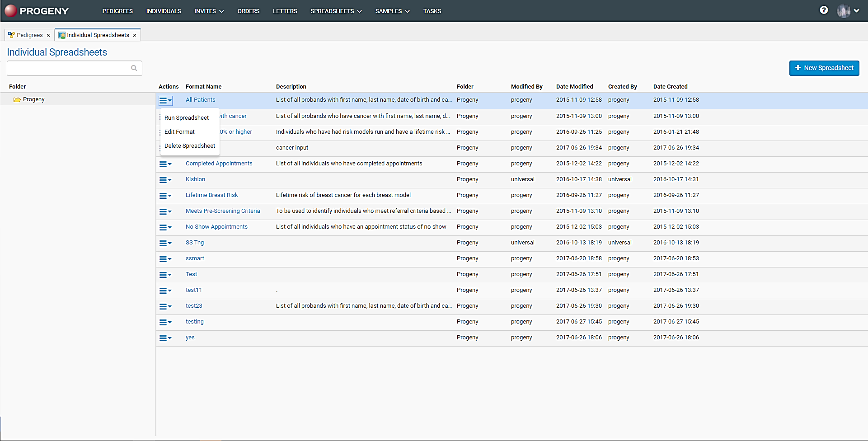Image resolution: width=868 pixels, height=441 pixels.
Task: Open the Invites dropdown menu
Action: [208, 11]
